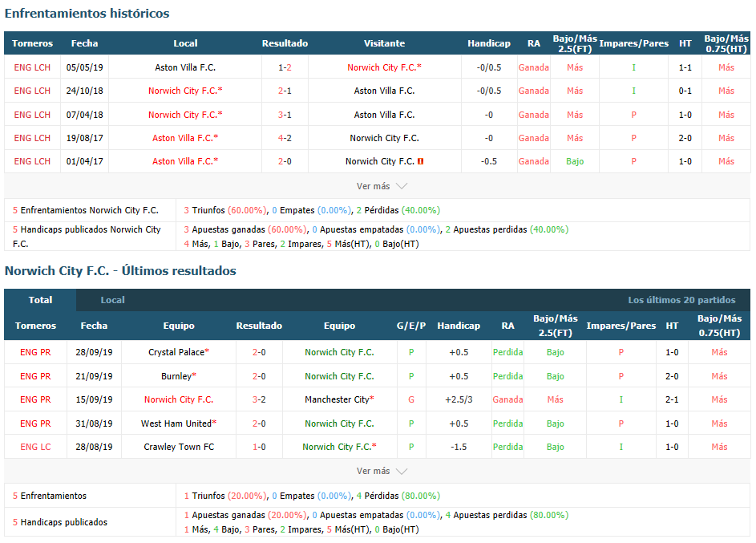Open ENG LCH tournament link dated 24/10/18

[x=32, y=91]
